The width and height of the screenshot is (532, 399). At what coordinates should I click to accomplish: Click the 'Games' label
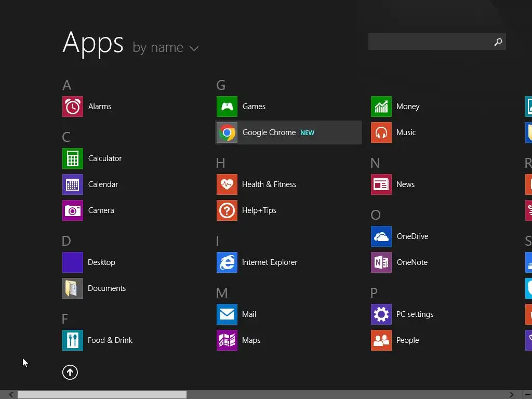point(254,107)
